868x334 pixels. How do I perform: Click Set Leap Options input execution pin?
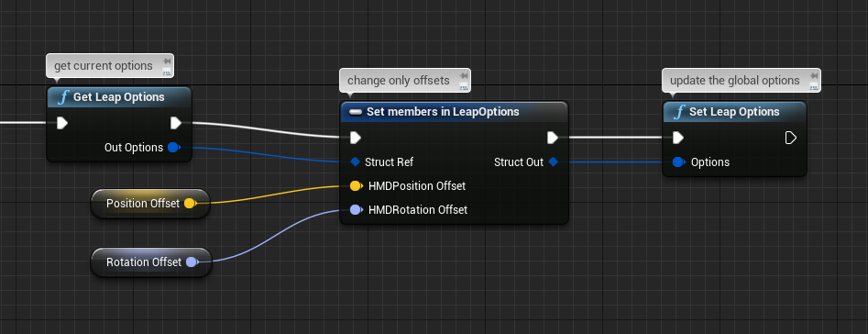point(678,138)
